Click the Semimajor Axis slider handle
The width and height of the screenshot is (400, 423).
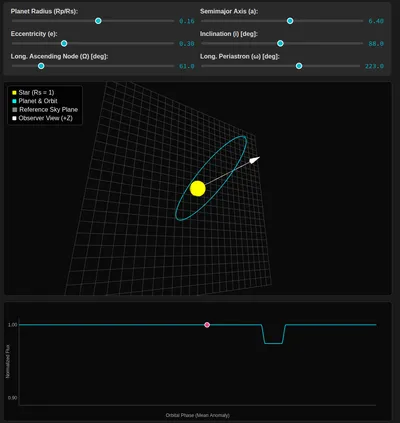click(290, 21)
